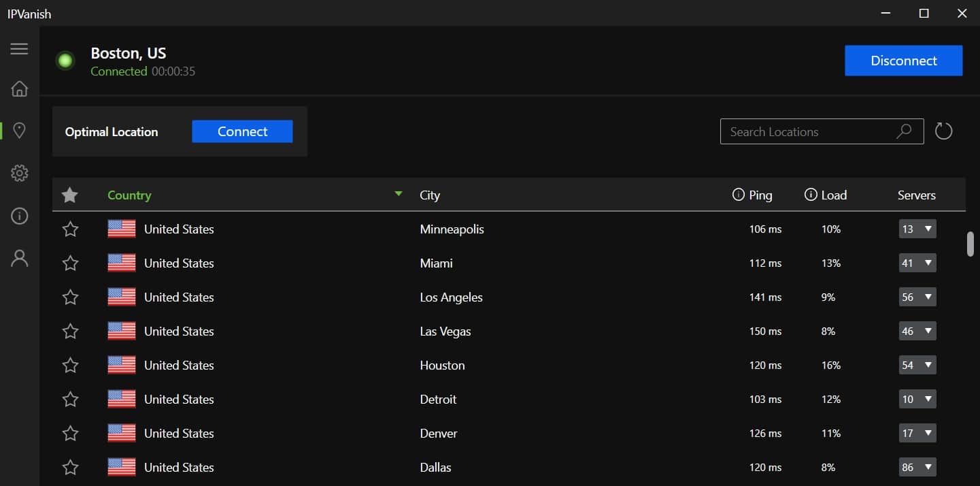The height and width of the screenshot is (486, 980).
Task: Favorite the Houston server
Action: coord(70,366)
